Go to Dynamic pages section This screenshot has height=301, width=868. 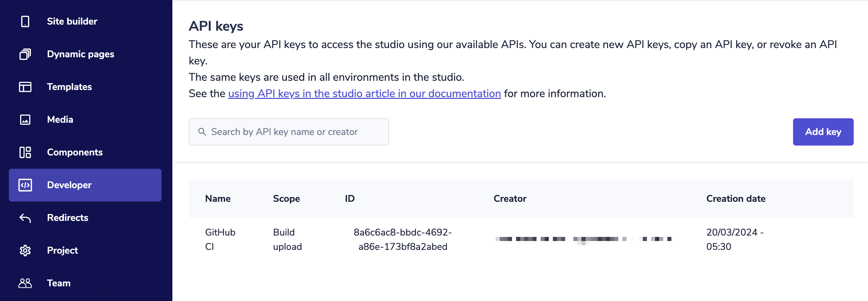pos(80,54)
